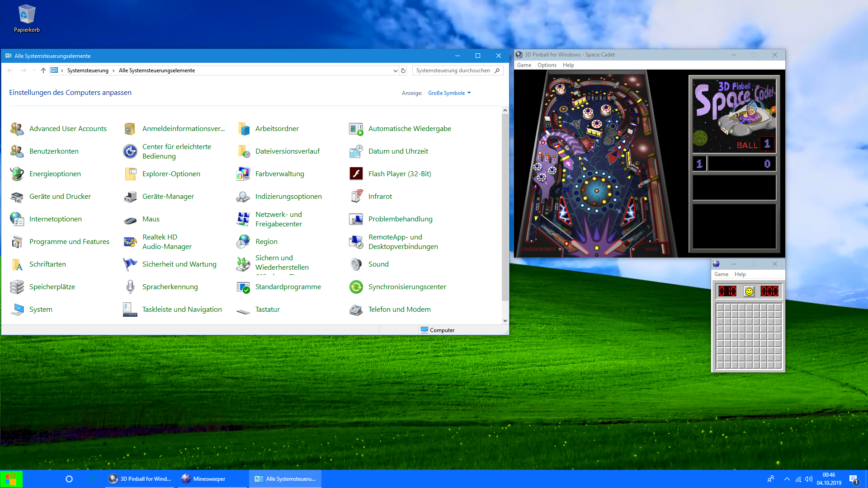Image resolution: width=868 pixels, height=488 pixels.
Task: Click the control panel vertical scrollbar
Action: pos(505,208)
